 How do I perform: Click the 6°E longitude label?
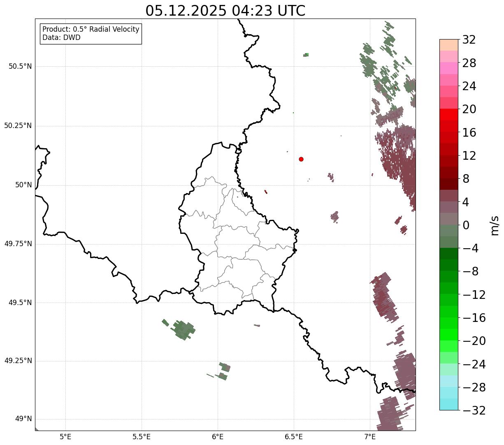[x=218, y=437]
